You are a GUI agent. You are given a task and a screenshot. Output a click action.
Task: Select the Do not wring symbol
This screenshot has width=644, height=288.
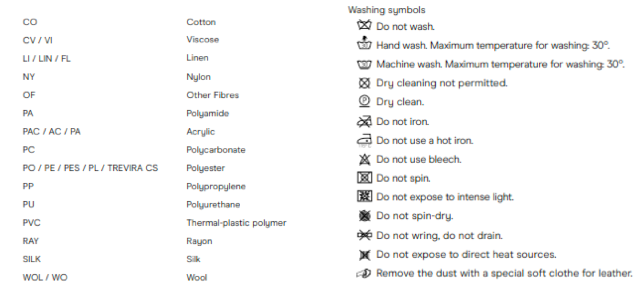(x=364, y=235)
